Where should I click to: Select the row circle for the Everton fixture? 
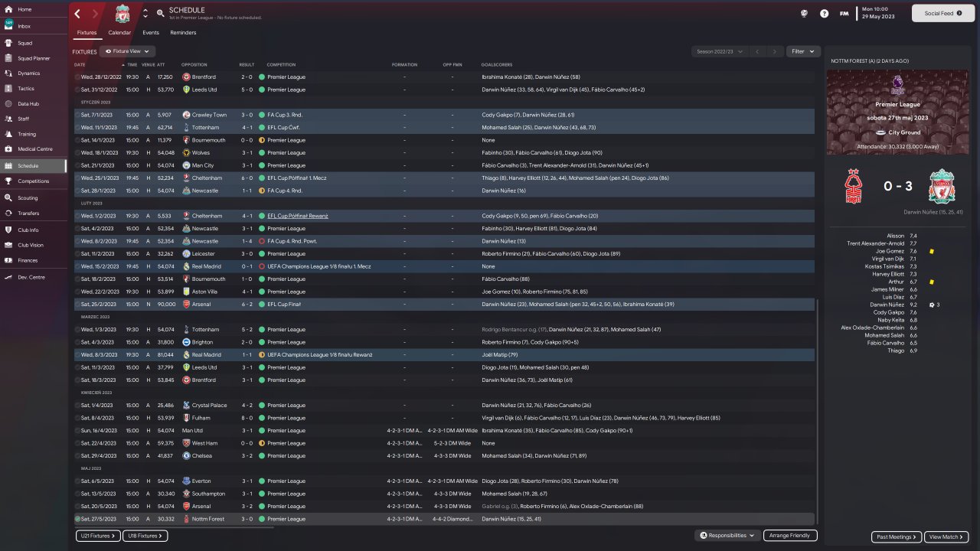pos(77,481)
